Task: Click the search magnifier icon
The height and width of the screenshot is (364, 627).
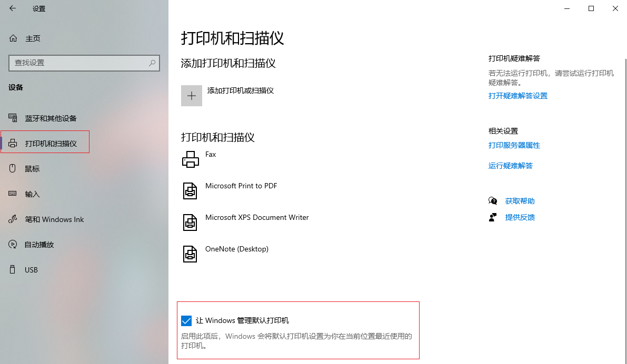Action: (152, 63)
